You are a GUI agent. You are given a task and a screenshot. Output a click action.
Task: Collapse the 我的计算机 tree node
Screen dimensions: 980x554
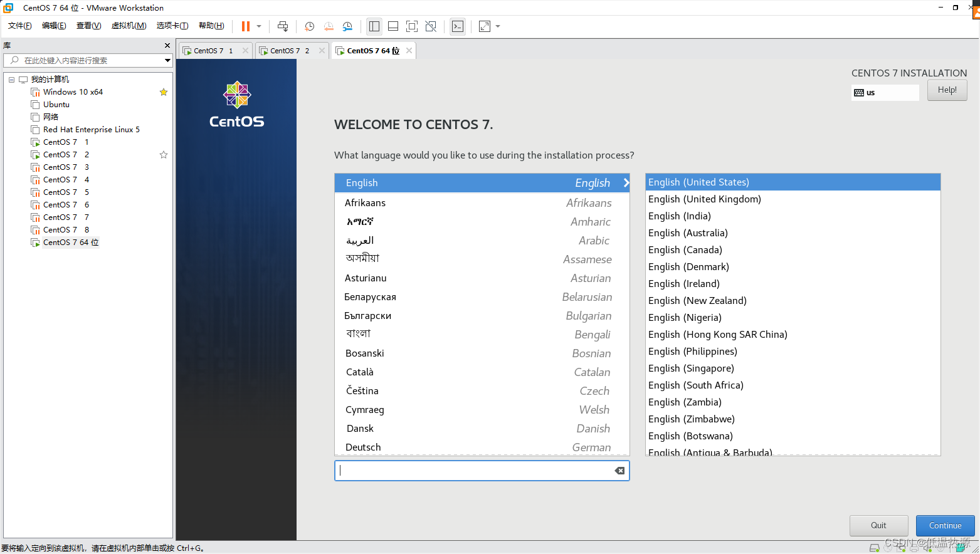pos(11,79)
